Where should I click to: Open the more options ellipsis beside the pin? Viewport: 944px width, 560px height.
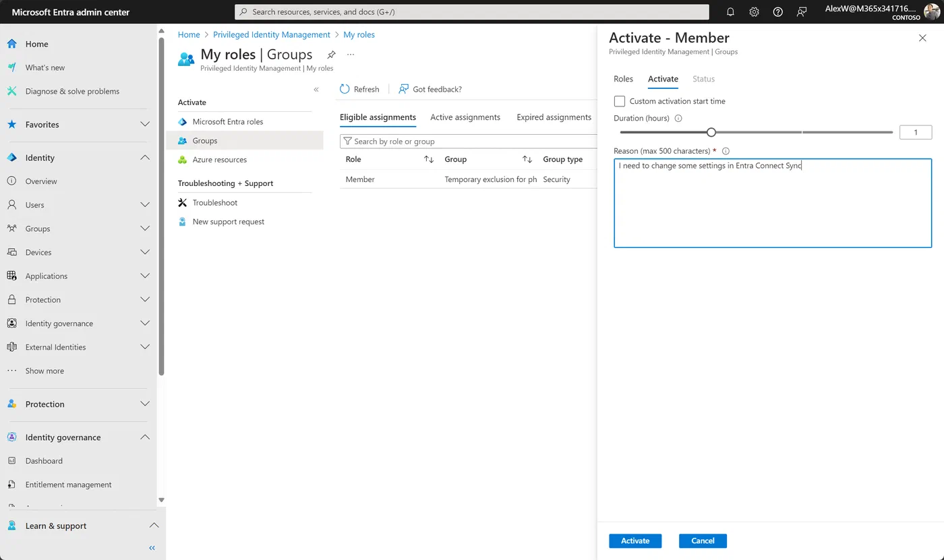click(351, 55)
